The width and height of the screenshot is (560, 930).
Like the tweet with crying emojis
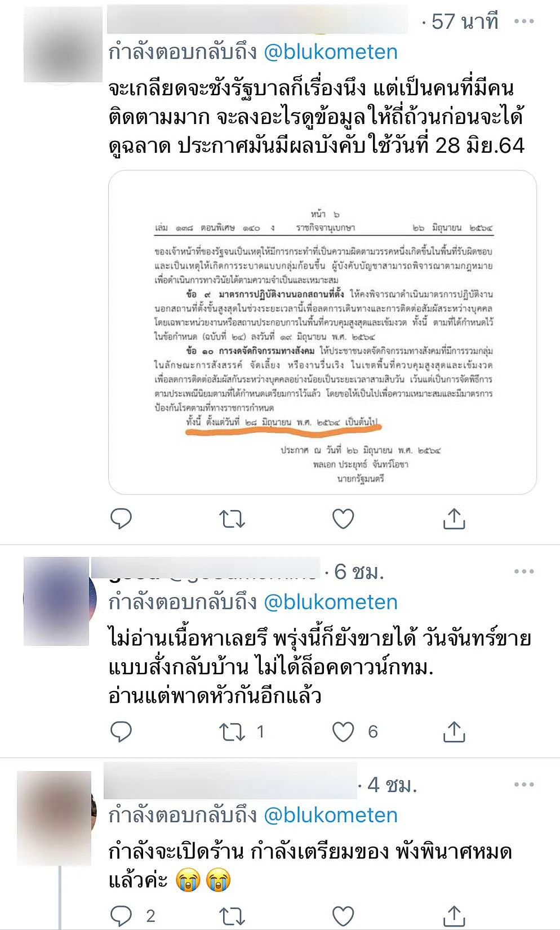343,916
